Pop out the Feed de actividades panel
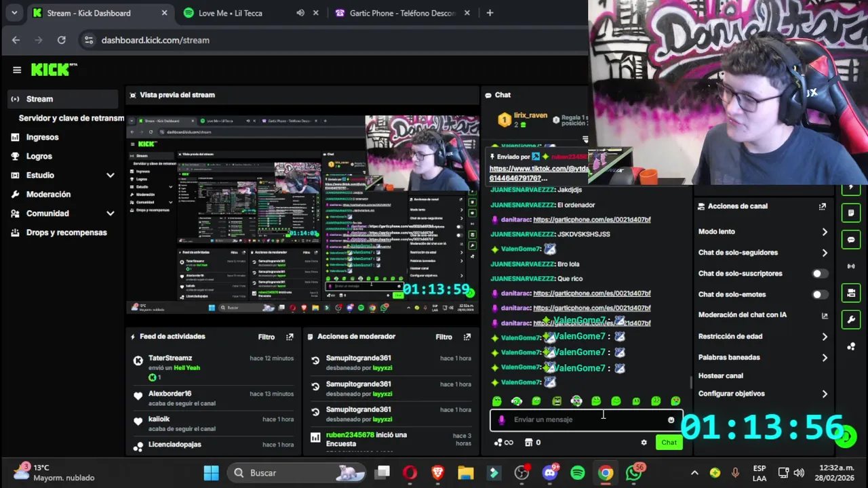 [290, 337]
